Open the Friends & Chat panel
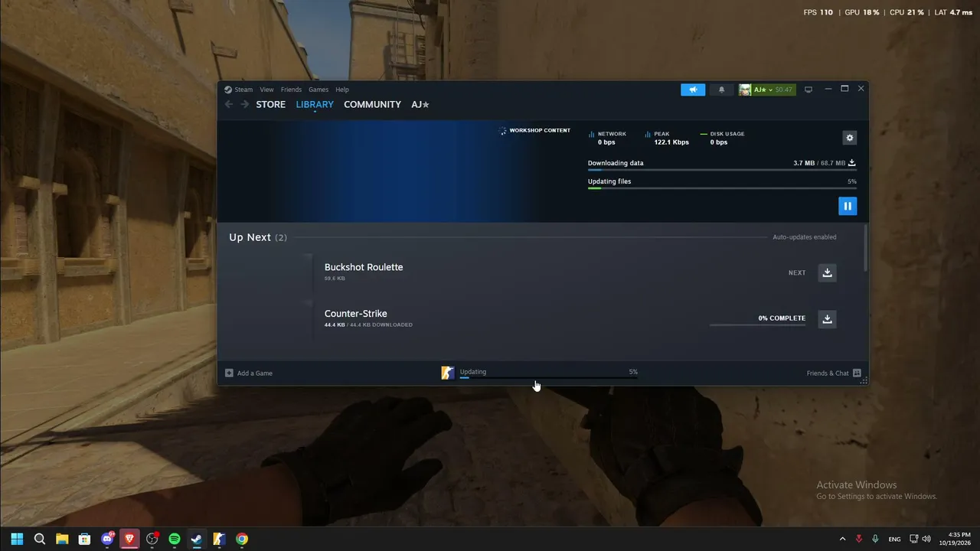Image resolution: width=980 pixels, height=551 pixels. (x=834, y=373)
